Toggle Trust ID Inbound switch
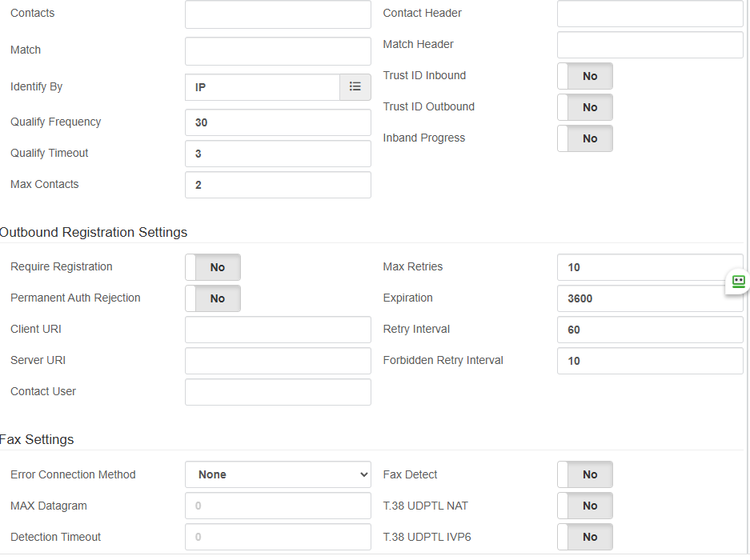 click(584, 76)
